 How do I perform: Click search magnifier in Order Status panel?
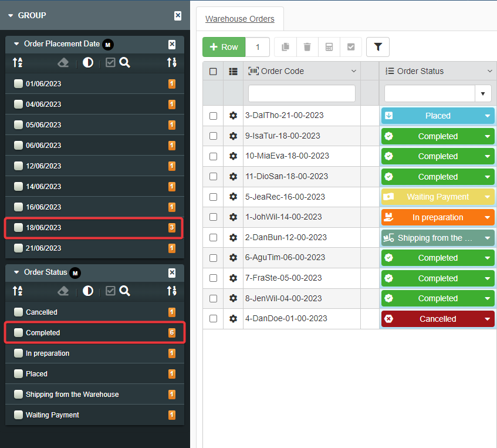click(x=124, y=291)
